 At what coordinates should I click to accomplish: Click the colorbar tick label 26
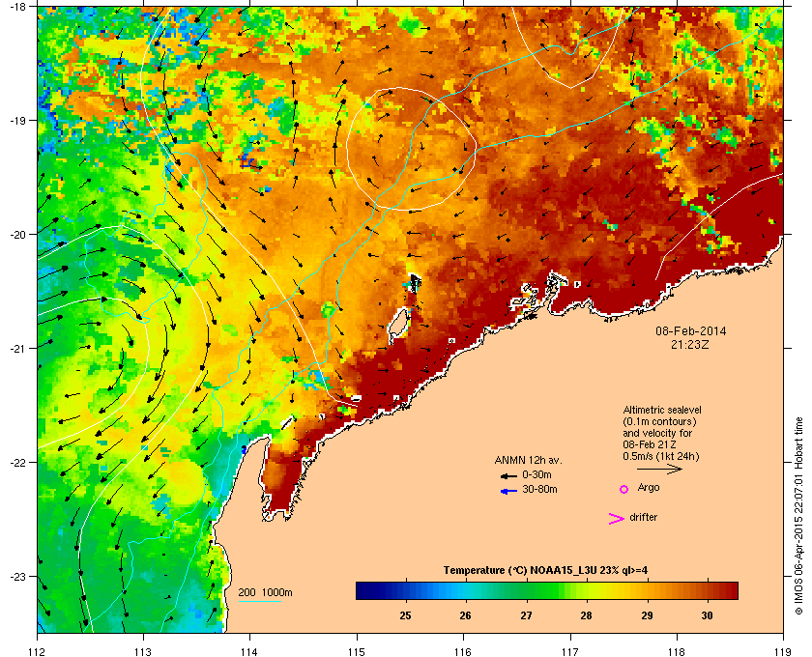[x=466, y=615]
